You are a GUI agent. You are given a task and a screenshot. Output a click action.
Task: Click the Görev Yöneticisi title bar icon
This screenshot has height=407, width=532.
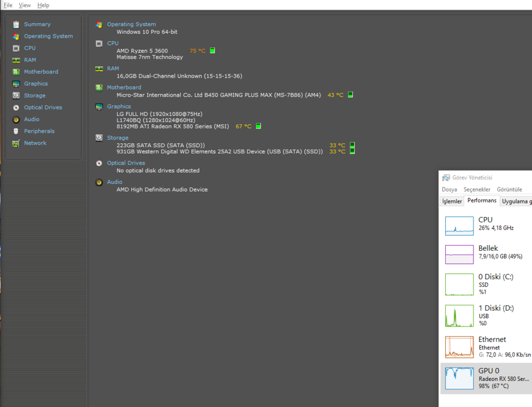pyautogui.click(x=446, y=177)
